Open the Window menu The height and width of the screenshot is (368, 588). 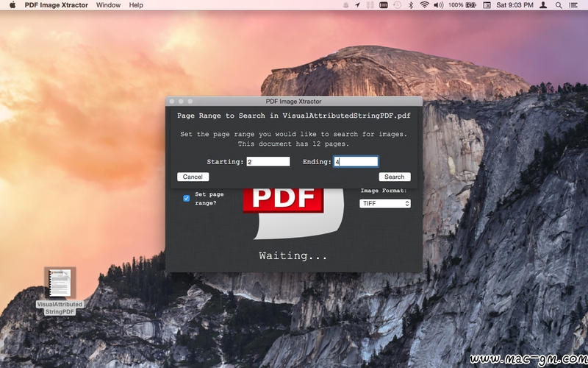coord(108,5)
